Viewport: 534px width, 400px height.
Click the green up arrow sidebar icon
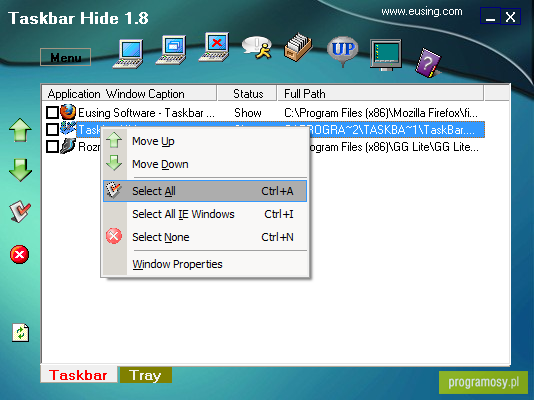pyautogui.click(x=20, y=130)
